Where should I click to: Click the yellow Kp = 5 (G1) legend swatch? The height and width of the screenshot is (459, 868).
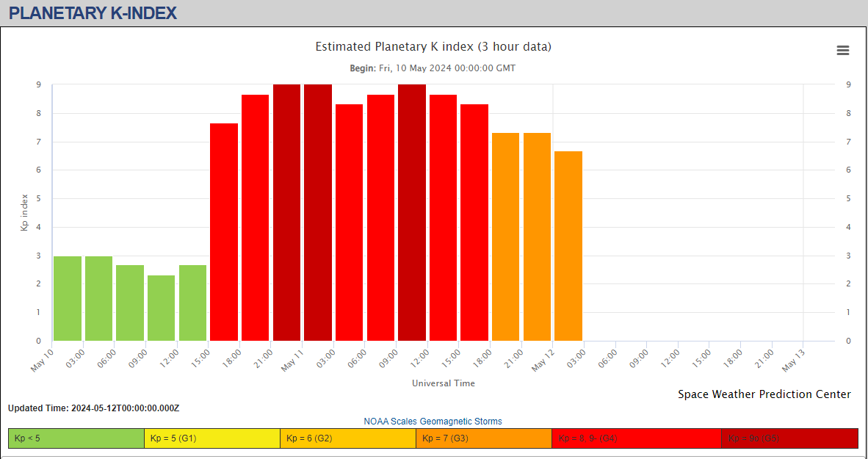(212, 438)
